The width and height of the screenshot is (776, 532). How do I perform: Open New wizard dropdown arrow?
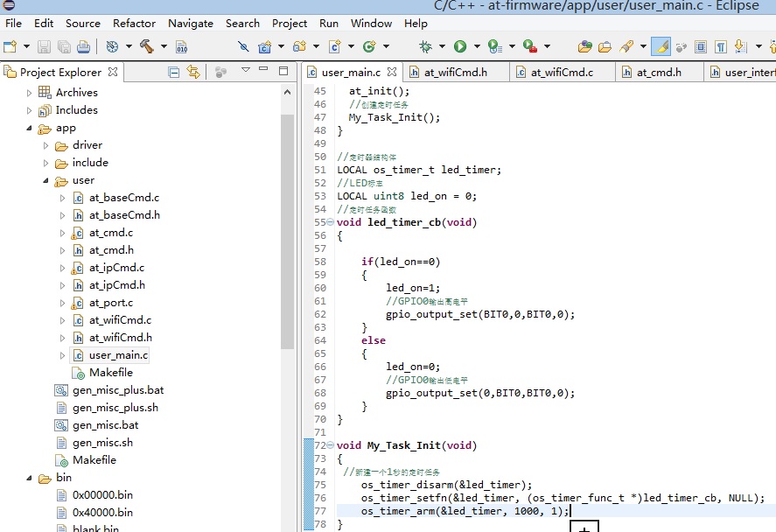pos(27,46)
